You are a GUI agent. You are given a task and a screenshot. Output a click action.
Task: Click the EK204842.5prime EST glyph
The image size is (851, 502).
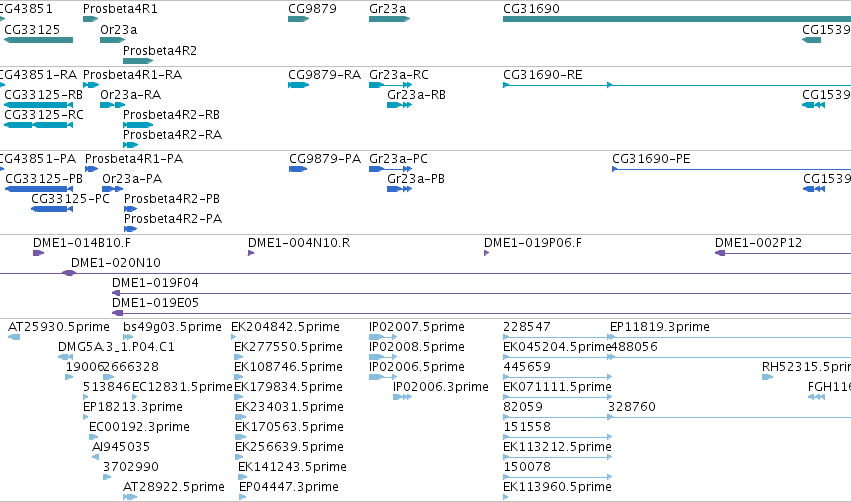coord(234,337)
